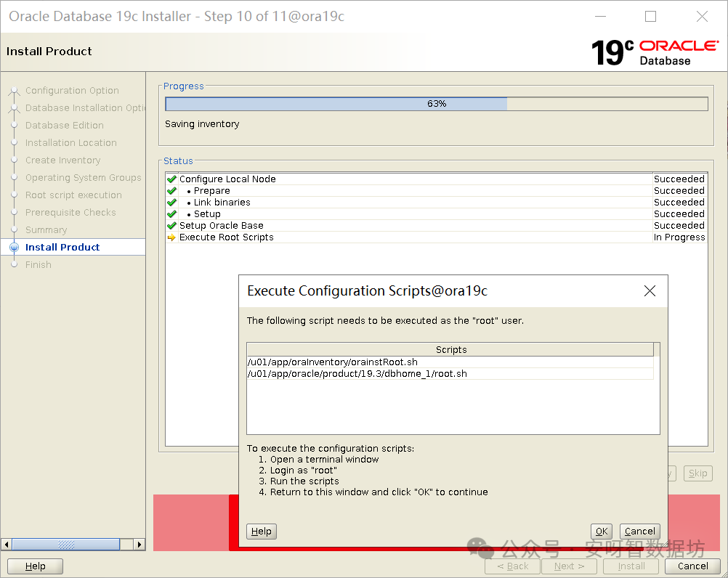Image resolution: width=728 pixels, height=578 pixels.
Task: Click green checkmark beside Setup Oracle Base
Action: click(171, 225)
